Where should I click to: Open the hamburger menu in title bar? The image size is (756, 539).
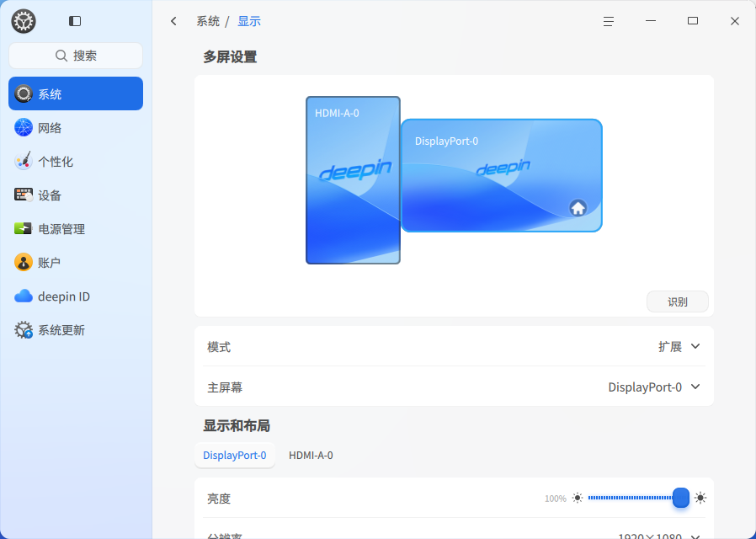[609, 21]
